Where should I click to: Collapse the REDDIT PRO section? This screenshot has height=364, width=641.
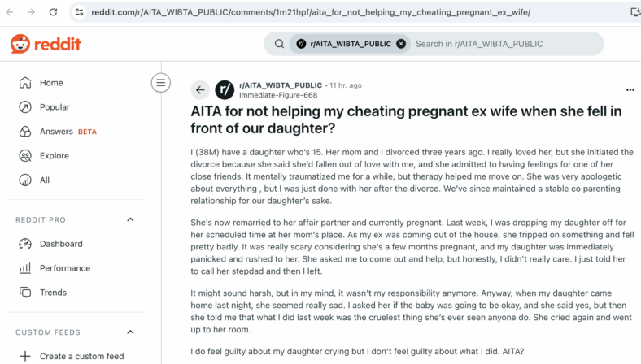pos(130,220)
